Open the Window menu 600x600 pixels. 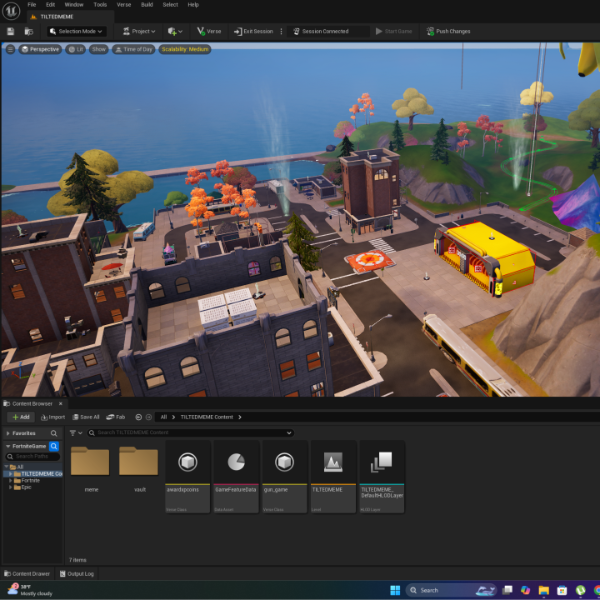74,5
